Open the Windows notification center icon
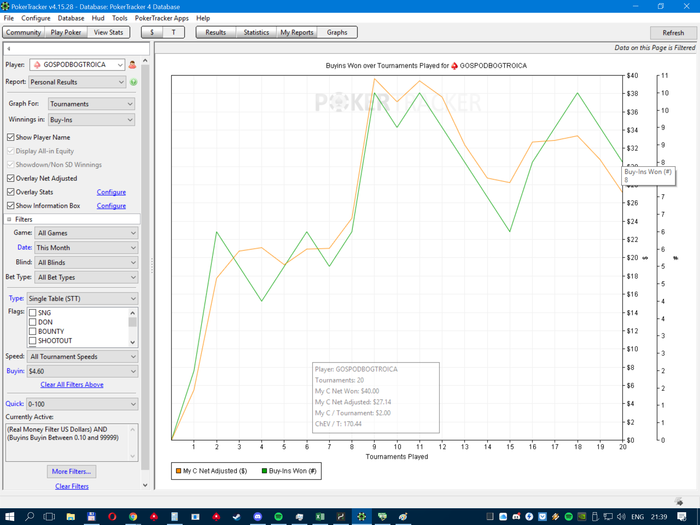The image size is (700, 525). coord(682,517)
